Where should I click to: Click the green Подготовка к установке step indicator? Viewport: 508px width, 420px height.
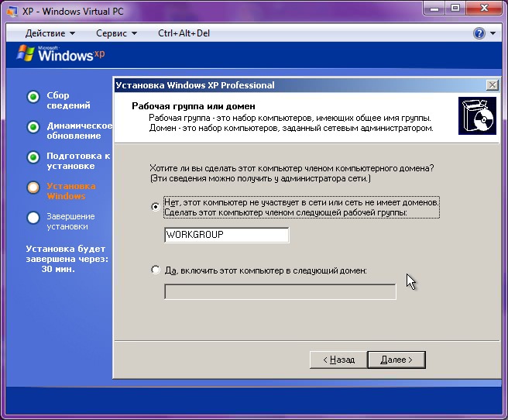pyautogui.click(x=33, y=157)
